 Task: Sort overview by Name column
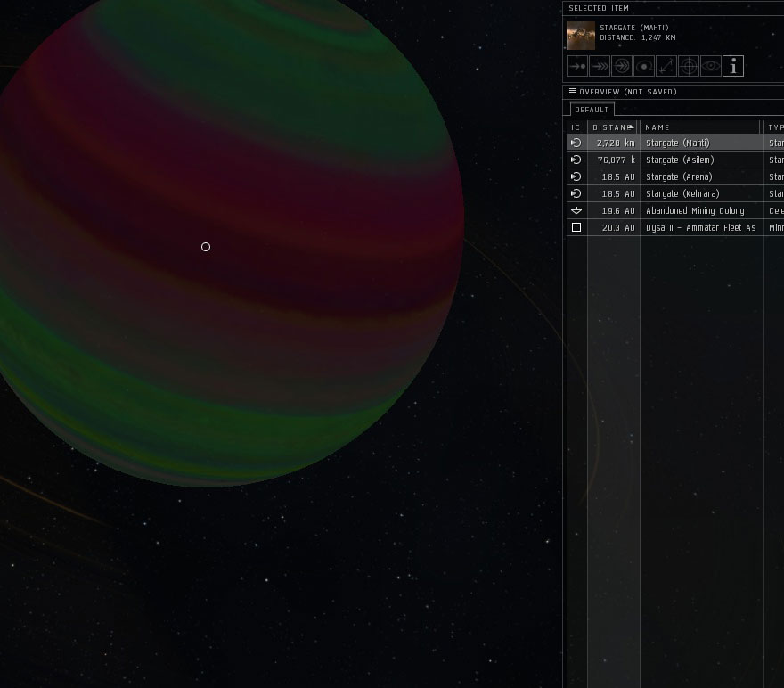(x=700, y=127)
